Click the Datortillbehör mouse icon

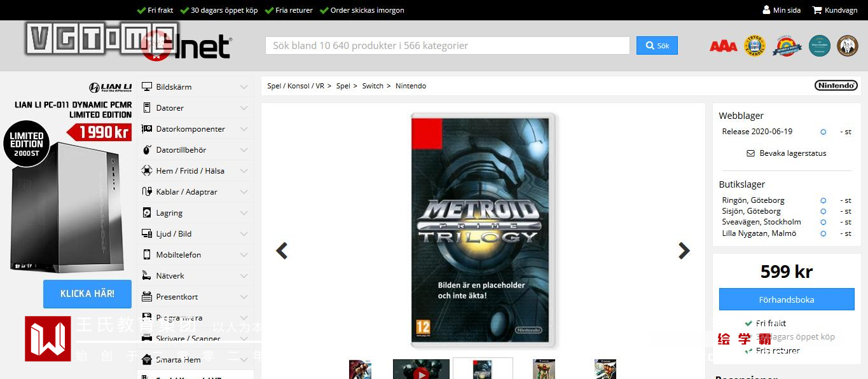pyautogui.click(x=147, y=149)
